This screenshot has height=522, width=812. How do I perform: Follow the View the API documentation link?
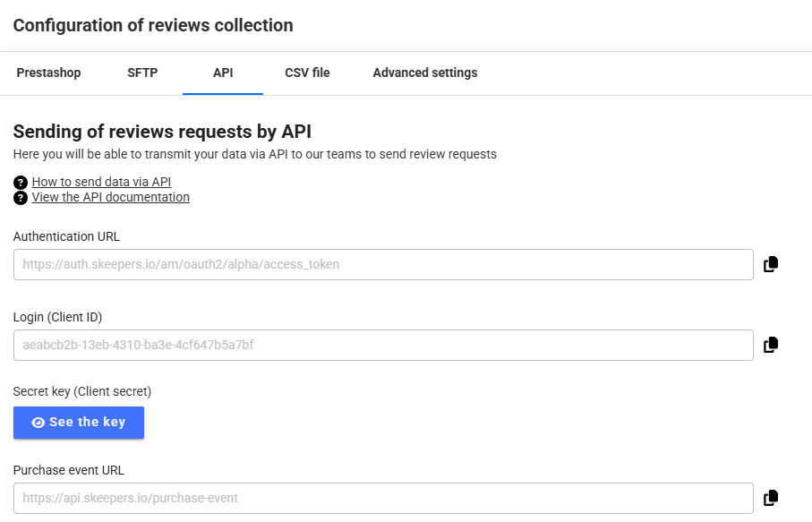(x=110, y=197)
